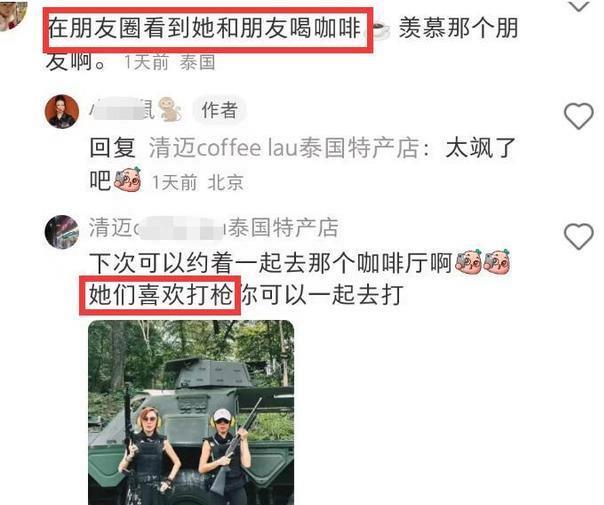Open the author's blurred username
The height and width of the screenshot is (505, 604).
tap(122, 110)
